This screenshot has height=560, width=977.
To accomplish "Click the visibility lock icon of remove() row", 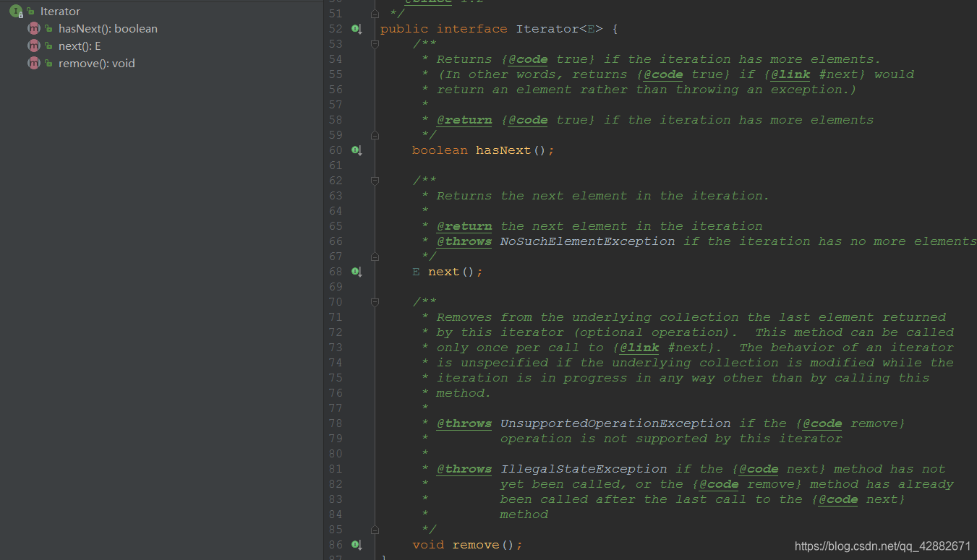I will (x=48, y=64).
